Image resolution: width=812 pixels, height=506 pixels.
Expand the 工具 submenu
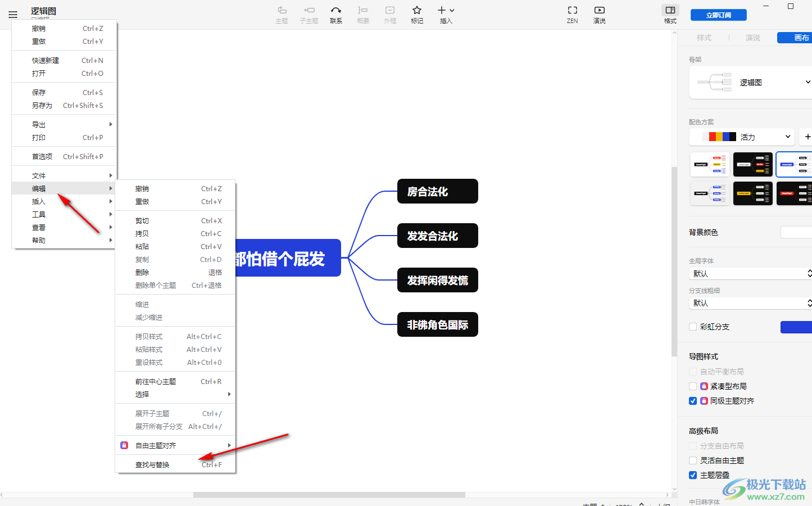point(63,214)
